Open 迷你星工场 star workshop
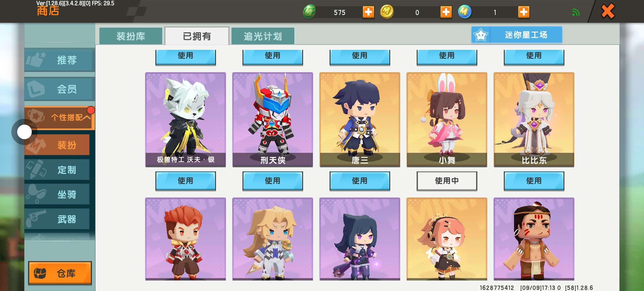Image resolution: width=644 pixels, height=291 pixels. click(517, 35)
